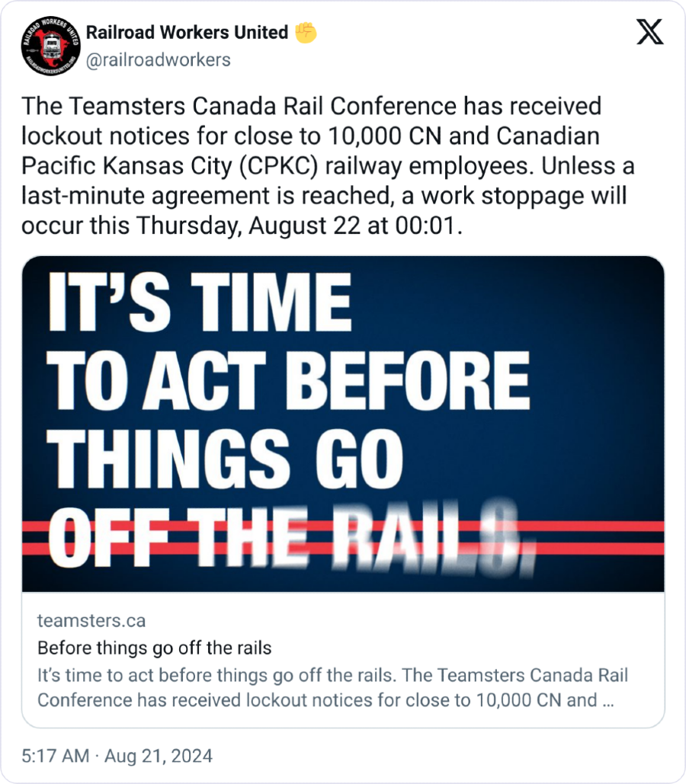
Task: Click the raised fist emoji beside the name
Action: pos(305,34)
